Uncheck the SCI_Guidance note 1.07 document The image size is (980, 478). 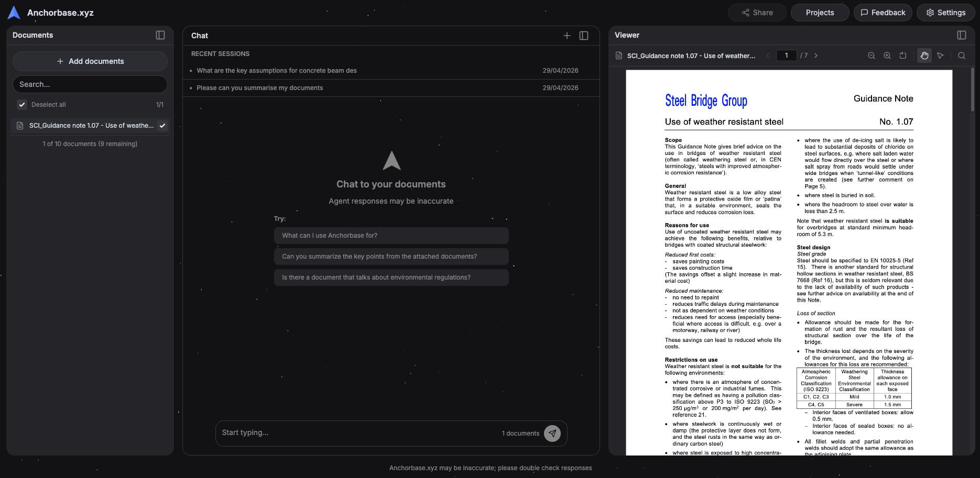pos(162,126)
